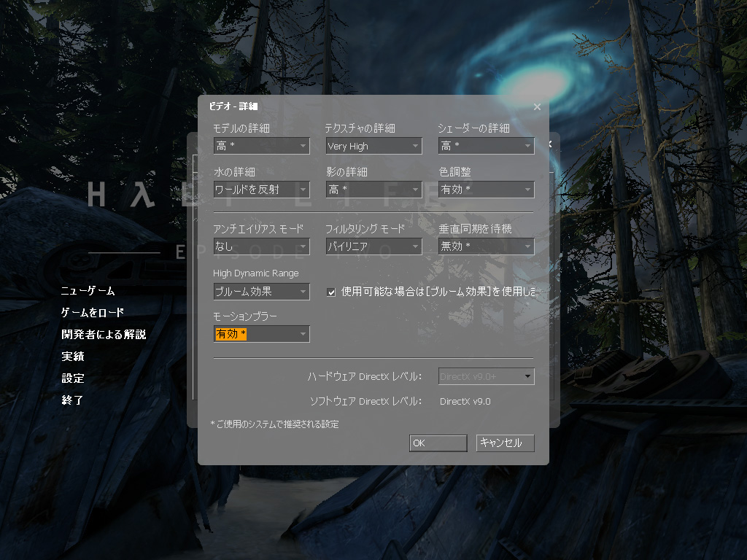This screenshot has width=747, height=560.
Task: Click the OK button
Action: click(438, 443)
